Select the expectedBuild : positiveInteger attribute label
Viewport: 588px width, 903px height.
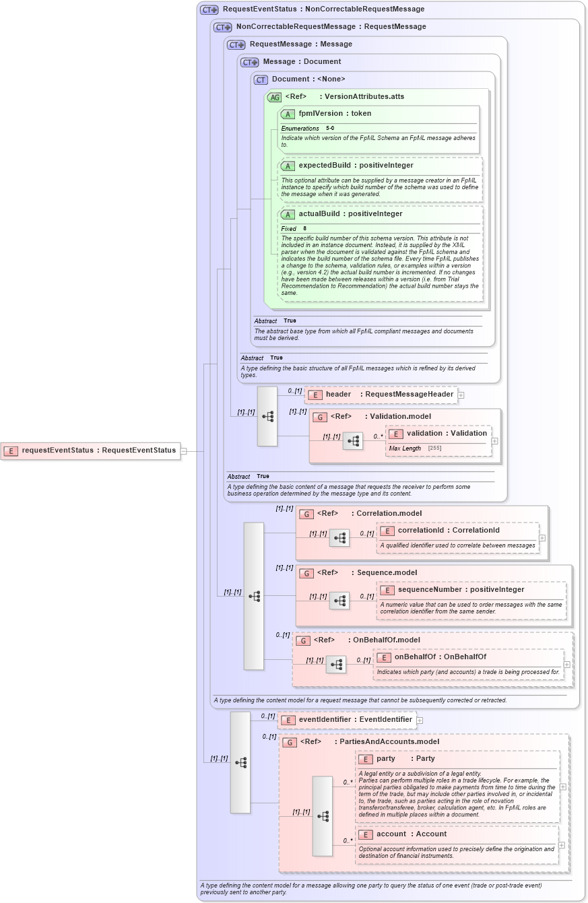(x=356, y=166)
